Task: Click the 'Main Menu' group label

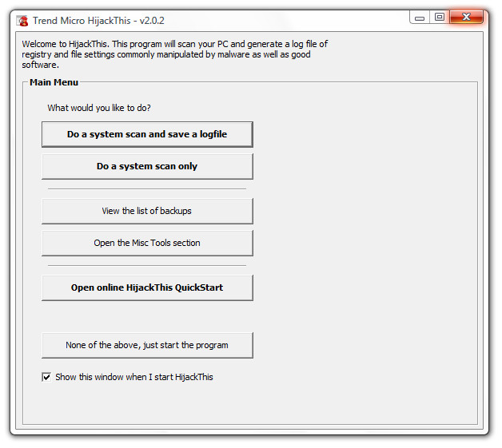Action: click(54, 82)
